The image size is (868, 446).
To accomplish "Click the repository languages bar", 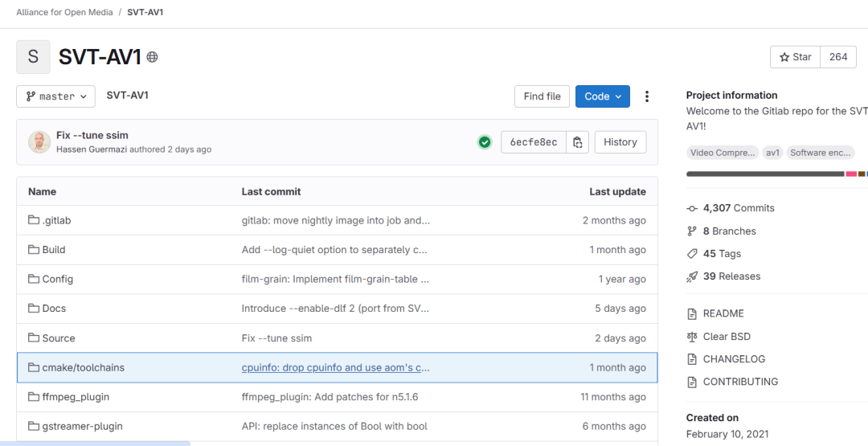I will coord(777,174).
